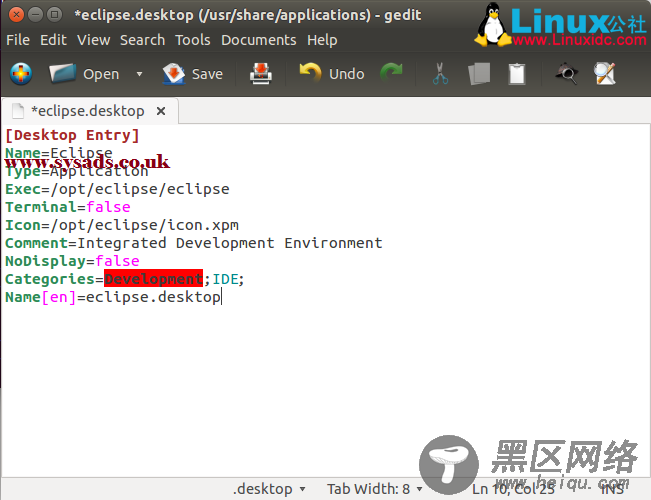Open the .desktop language dropdown

[x=269, y=489]
